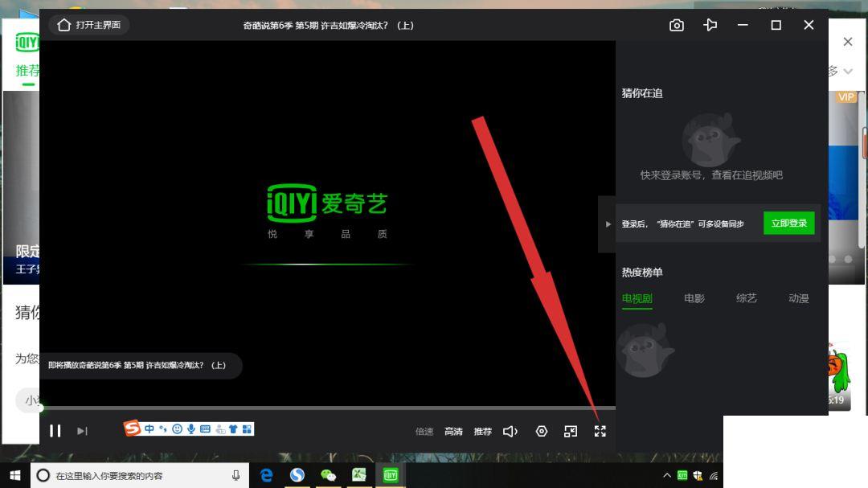Pause the video playback
Image resolution: width=868 pixels, height=488 pixels.
tap(55, 431)
